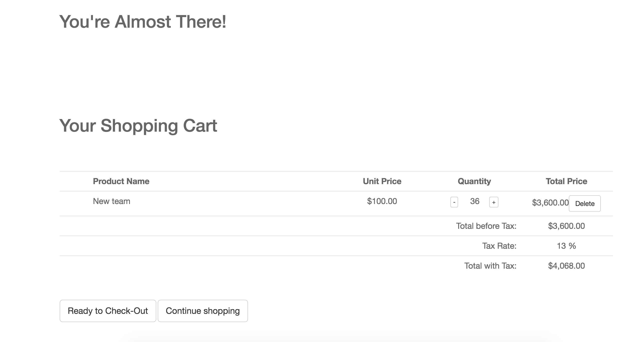Click the $4,068.00 total with tax amount
644x342 pixels.
[566, 266]
